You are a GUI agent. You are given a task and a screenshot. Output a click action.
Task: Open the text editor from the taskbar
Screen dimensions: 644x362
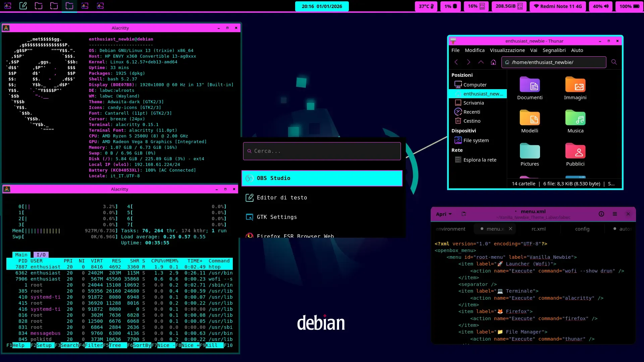click(x=23, y=6)
